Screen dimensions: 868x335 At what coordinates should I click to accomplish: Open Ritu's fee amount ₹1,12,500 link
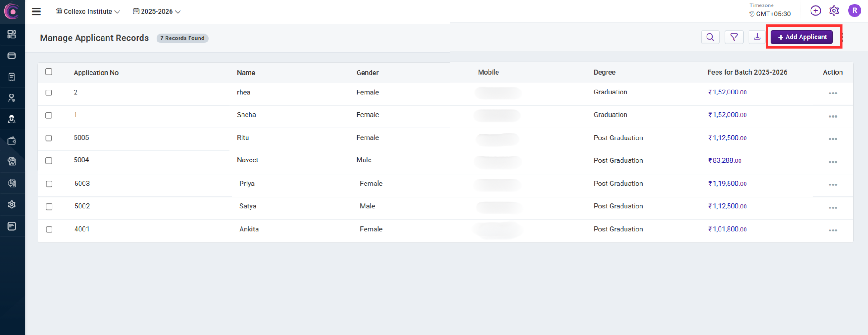(727, 138)
